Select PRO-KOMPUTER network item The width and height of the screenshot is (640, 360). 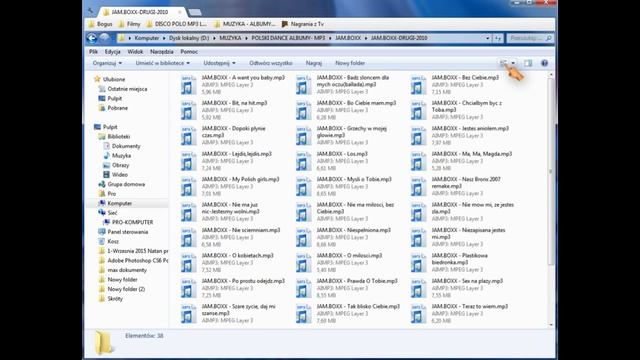(133, 222)
